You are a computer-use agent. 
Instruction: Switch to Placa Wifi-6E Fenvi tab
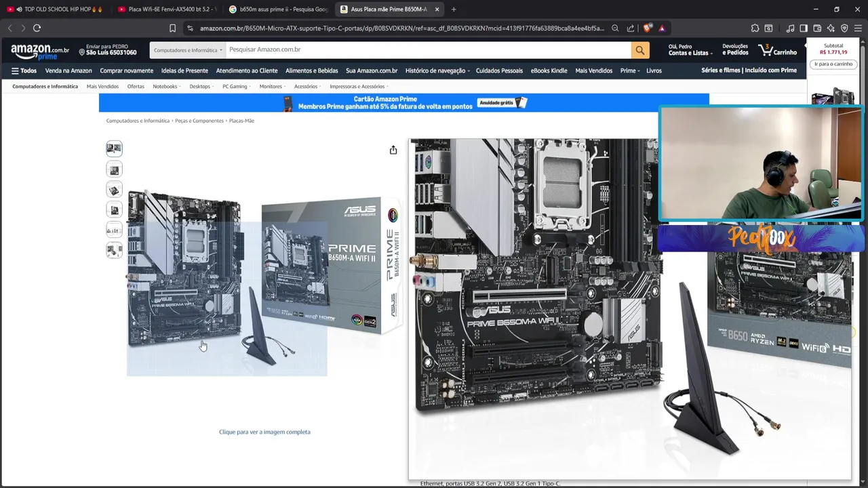click(167, 9)
